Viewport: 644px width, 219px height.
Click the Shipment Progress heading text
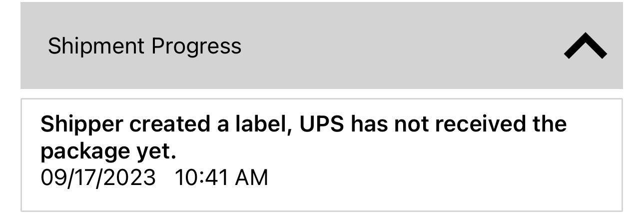[x=144, y=46]
